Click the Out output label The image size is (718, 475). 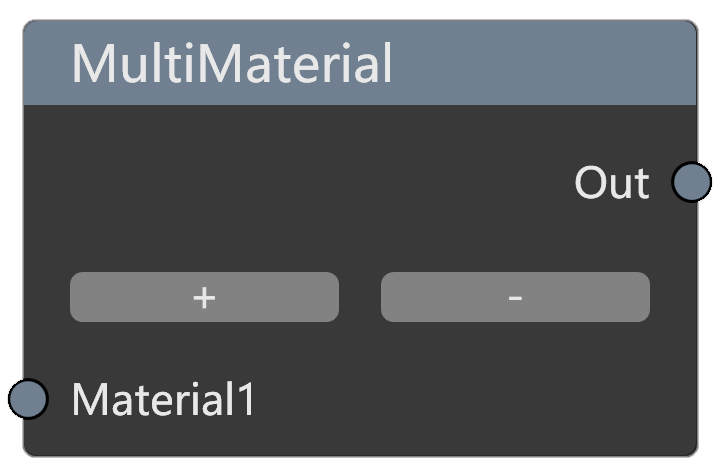[x=612, y=183]
